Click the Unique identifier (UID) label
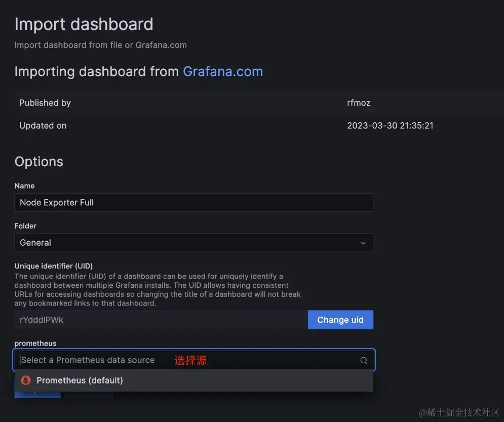 53,266
